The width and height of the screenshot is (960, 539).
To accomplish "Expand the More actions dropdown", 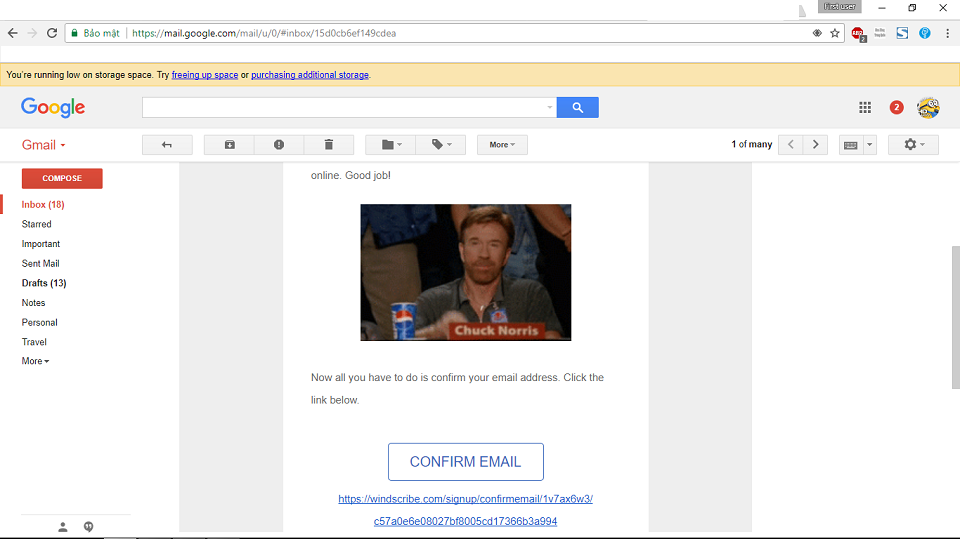I will [x=502, y=145].
